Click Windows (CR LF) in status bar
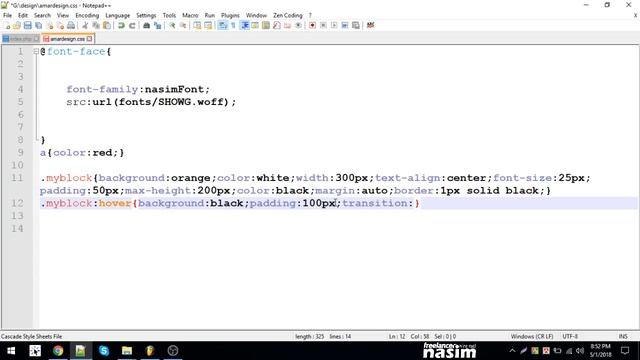This screenshot has height=360, width=640. (532, 336)
